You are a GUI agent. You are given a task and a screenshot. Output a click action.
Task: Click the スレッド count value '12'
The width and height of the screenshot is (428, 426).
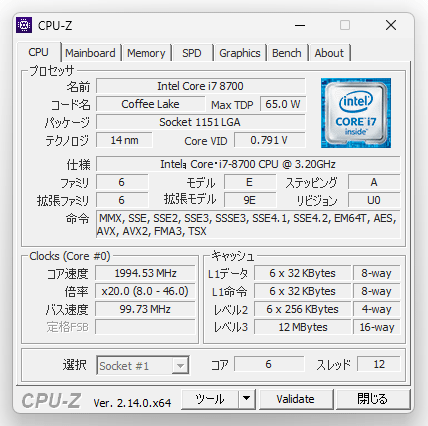pyautogui.click(x=379, y=364)
